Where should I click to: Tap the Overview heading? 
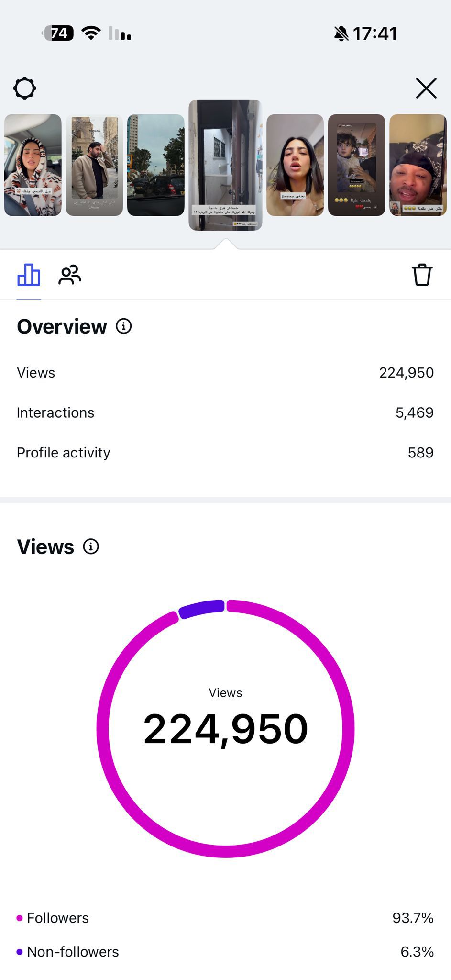click(62, 326)
